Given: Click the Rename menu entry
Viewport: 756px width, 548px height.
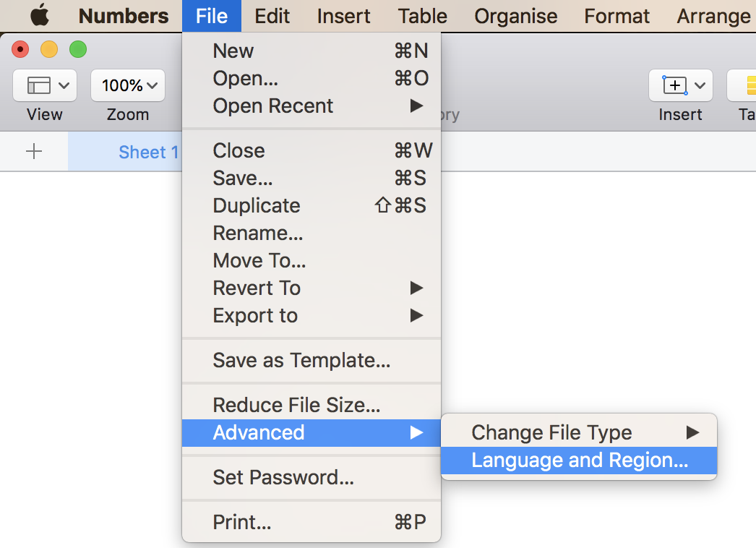Looking at the screenshot, I should (x=258, y=233).
